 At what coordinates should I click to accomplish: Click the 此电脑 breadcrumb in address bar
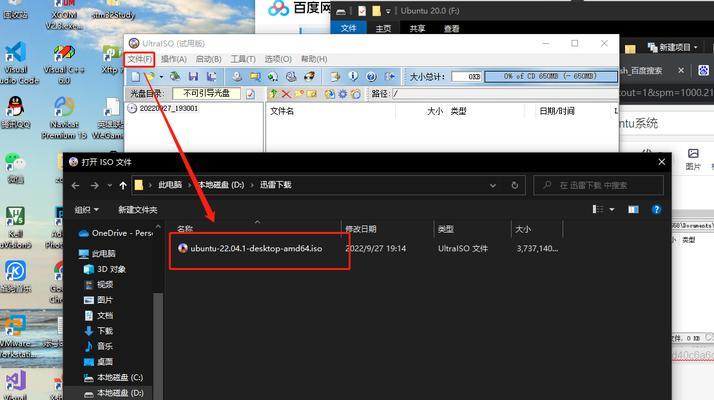(x=170, y=185)
